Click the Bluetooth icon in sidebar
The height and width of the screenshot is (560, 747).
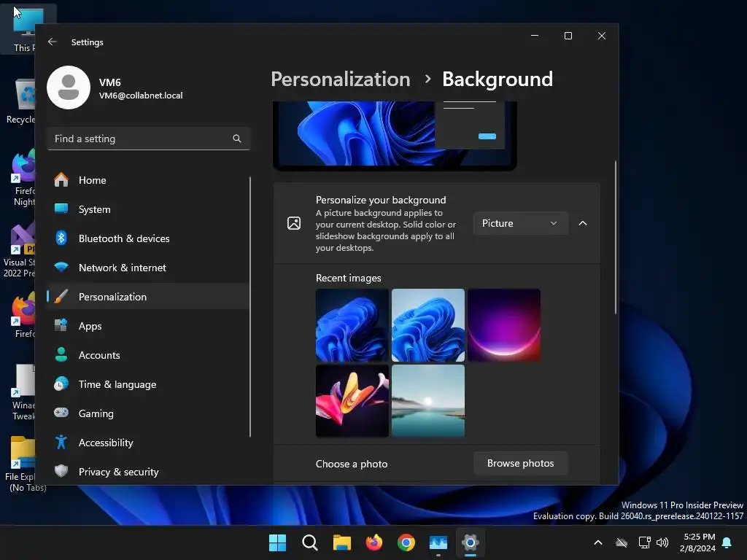click(61, 238)
